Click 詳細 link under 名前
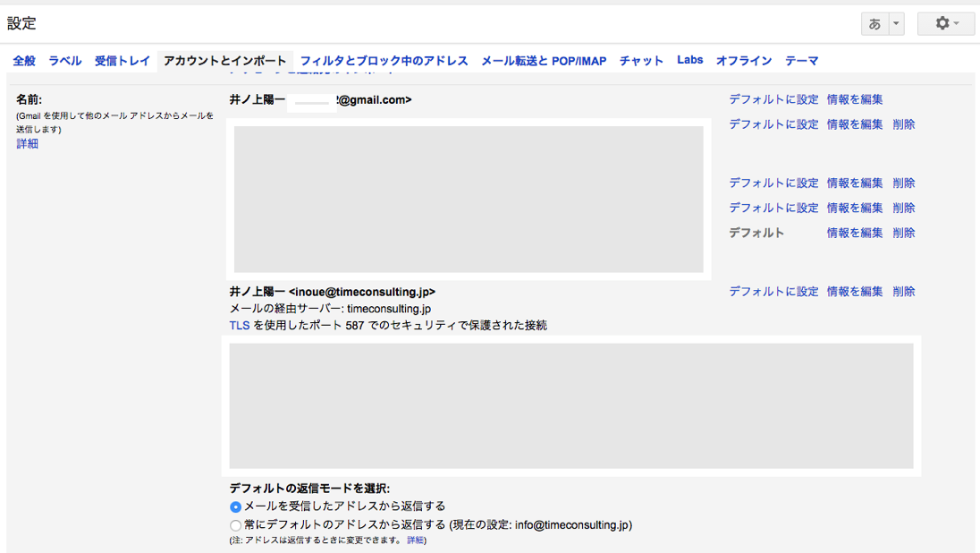The height and width of the screenshot is (553, 980). (x=28, y=143)
